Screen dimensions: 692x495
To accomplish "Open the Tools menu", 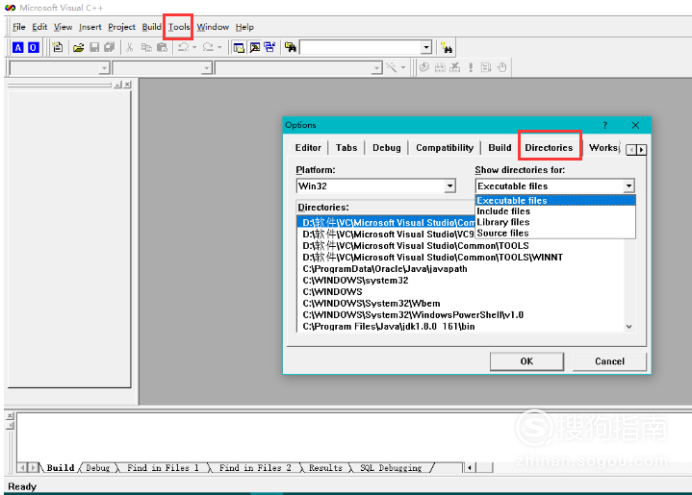I will click(179, 27).
